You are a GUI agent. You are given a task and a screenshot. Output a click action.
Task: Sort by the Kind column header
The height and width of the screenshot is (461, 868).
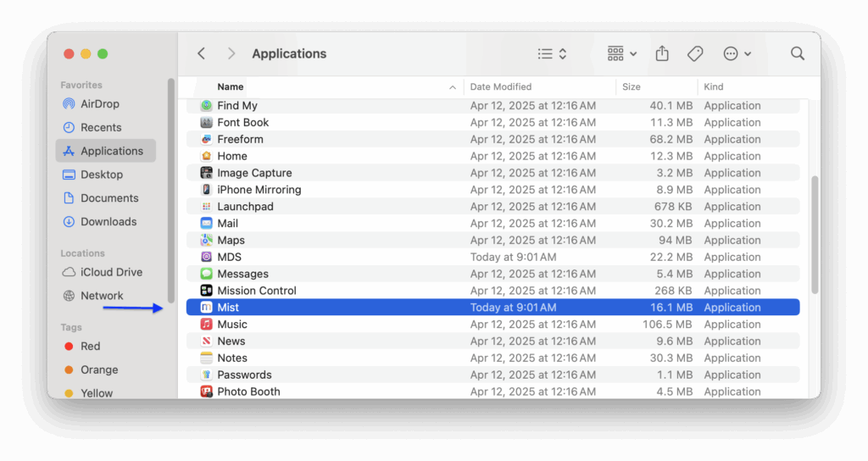click(714, 87)
